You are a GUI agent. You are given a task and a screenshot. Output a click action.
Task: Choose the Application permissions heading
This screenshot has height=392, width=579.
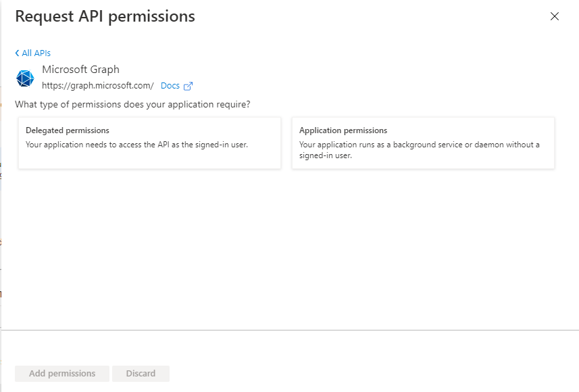click(343, 130)
